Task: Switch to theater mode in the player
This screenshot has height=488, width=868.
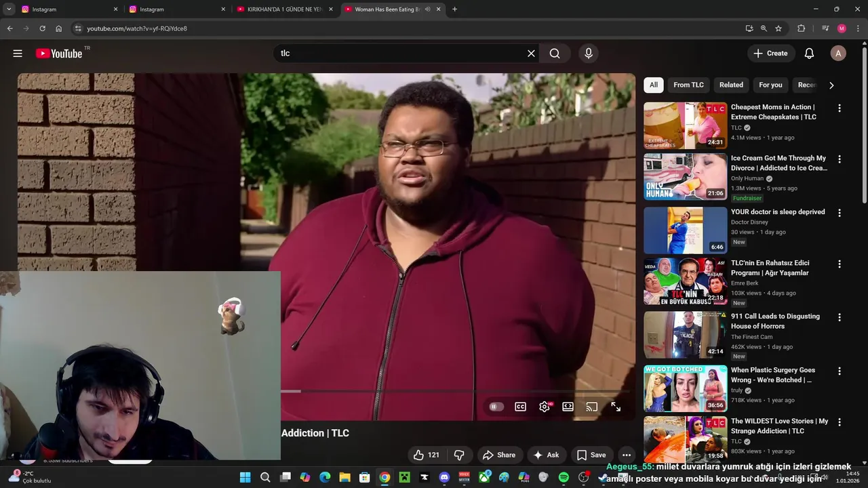Action: 568,407
